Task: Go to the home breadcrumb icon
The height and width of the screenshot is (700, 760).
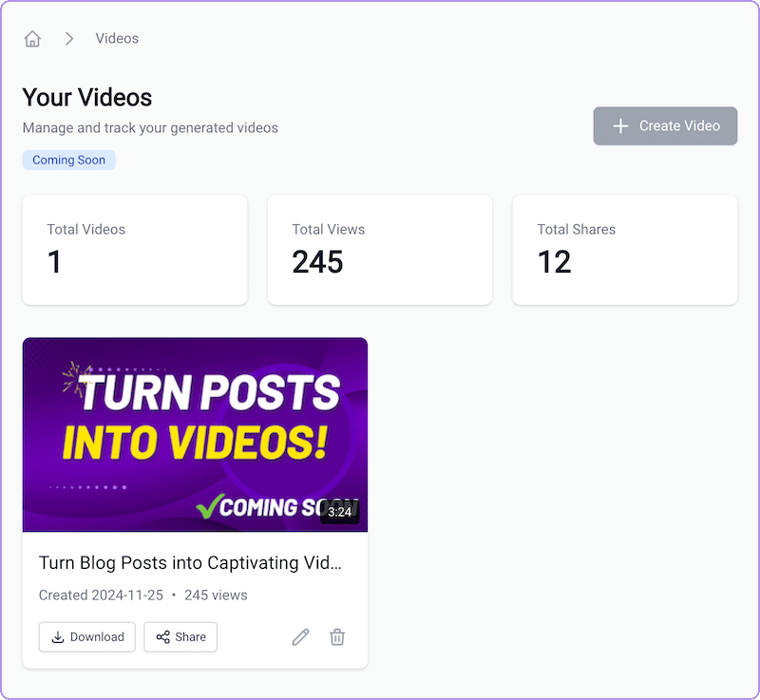Action: point(32,39)
